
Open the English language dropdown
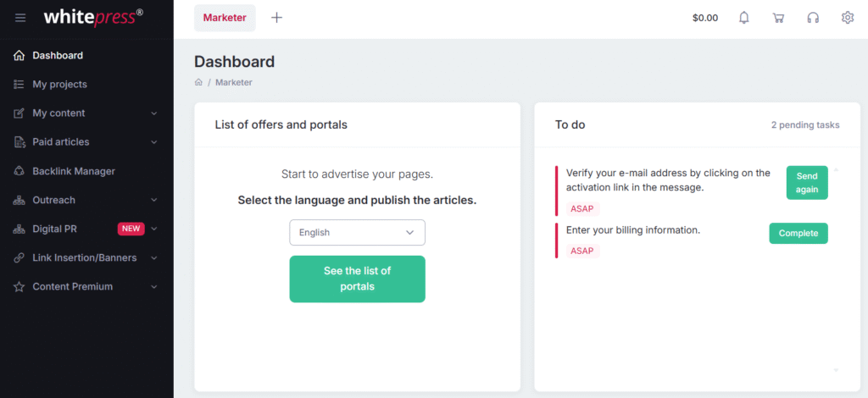point(357,233)
